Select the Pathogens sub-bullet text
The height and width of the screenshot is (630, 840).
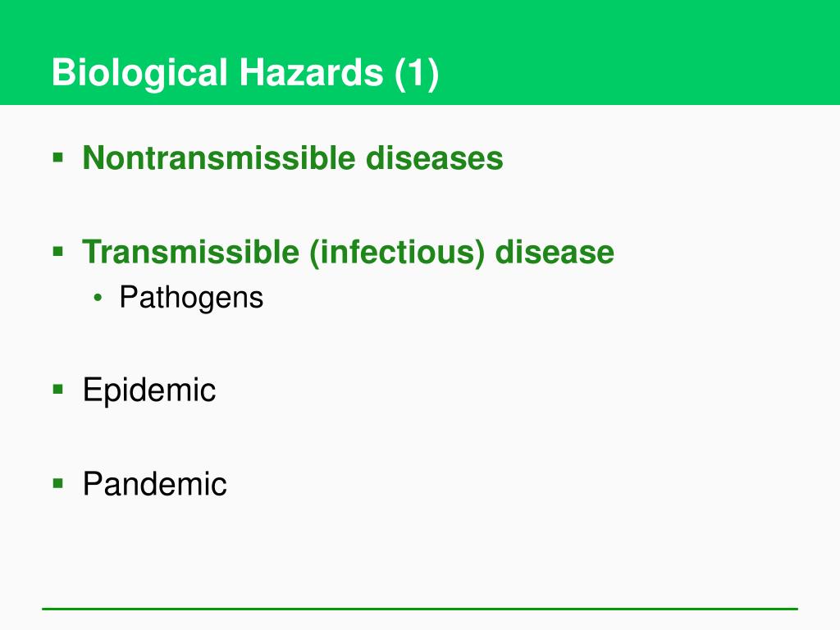191,298
